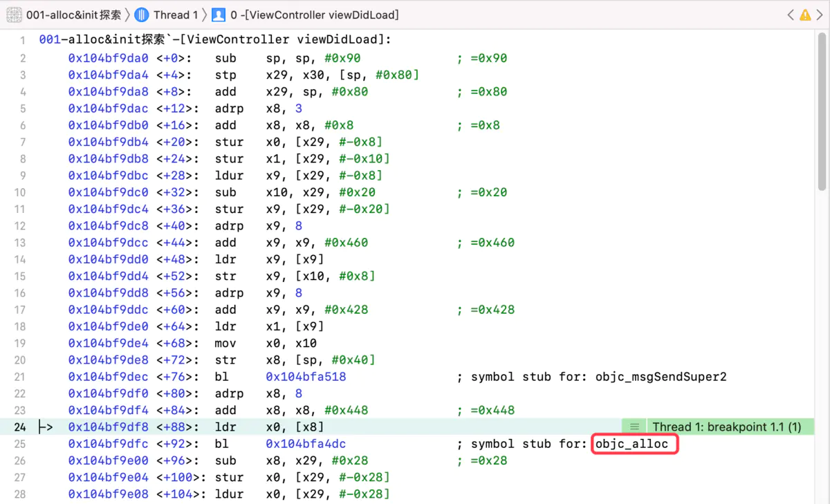The width and height of the screenshot is (830, 504).
Task: Click branch target 0x104bfa4dc on line 25
Action: coord(306,444)
